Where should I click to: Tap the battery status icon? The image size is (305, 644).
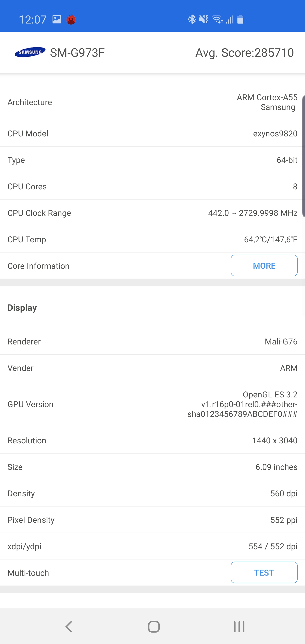pyautogui.click(x=240, y=19)
